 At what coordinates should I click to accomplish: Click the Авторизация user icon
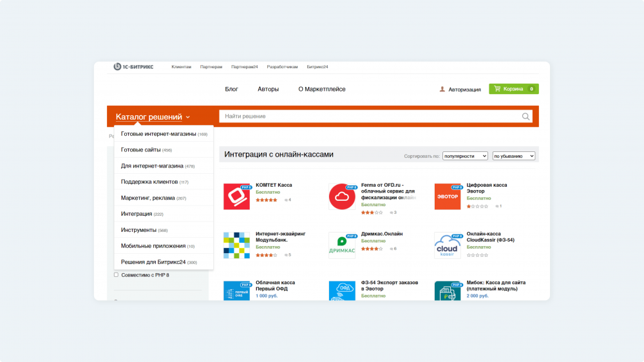click(442, 89)
